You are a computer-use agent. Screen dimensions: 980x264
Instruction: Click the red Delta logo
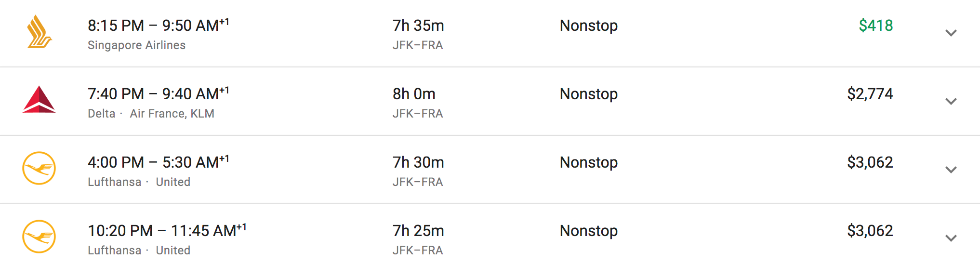coord(39,100)
